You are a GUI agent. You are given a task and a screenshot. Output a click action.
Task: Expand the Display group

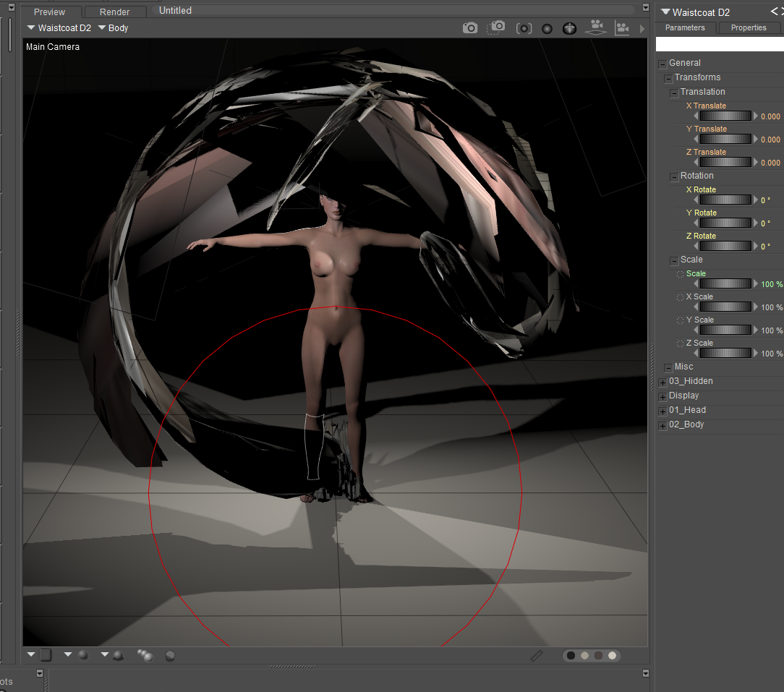(663, 397)
